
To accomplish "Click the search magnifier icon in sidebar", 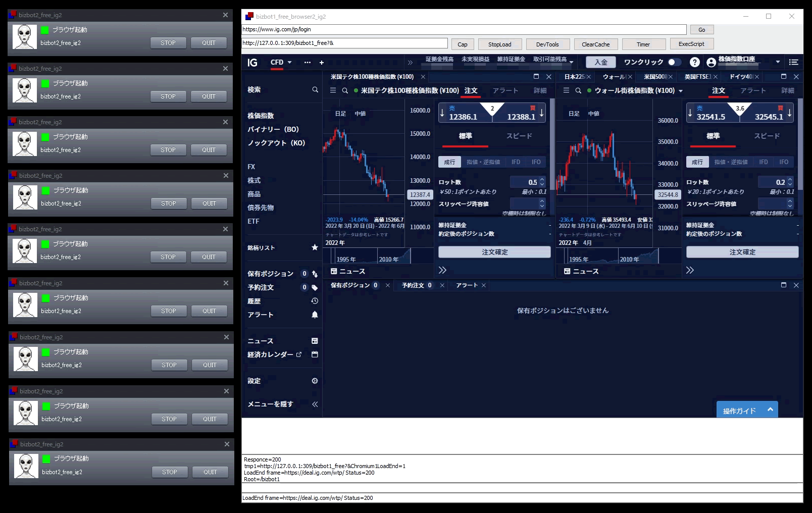I will [x=315, y=90].
